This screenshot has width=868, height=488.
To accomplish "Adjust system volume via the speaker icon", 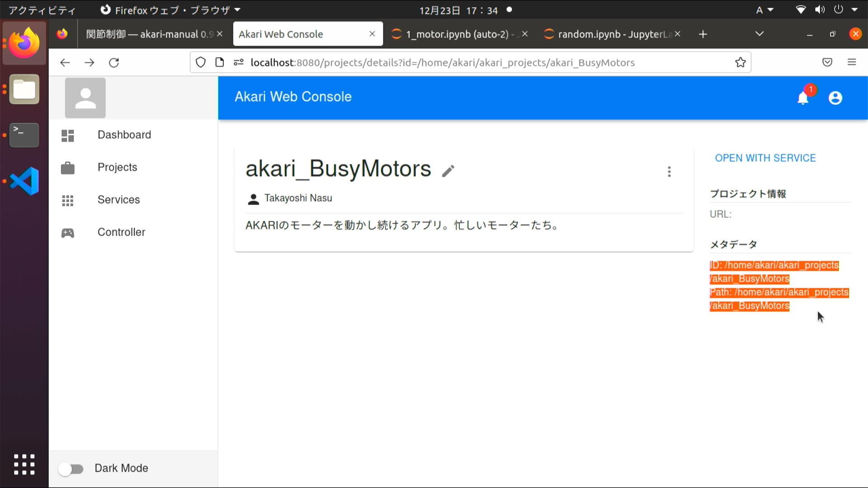I will [819, 10].
